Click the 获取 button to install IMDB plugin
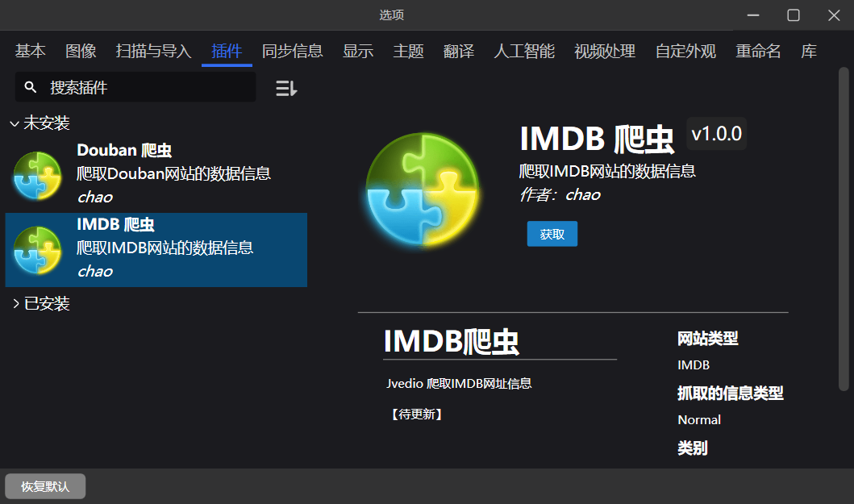Screen dimensions: 854x504 click(x=552, y=233)
